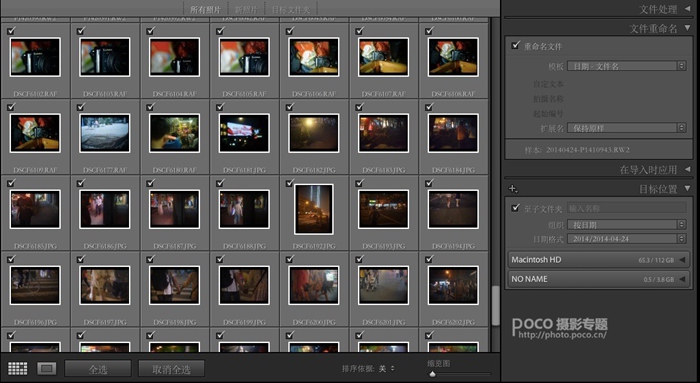The height and width of the screenshot is (383, 700).
Task: Open the 排序依据 sort dropdown
Action: [x=387, y=369]
